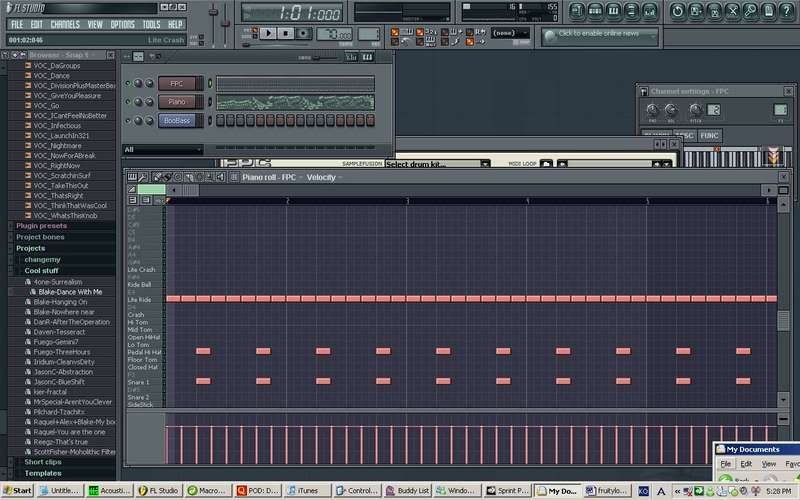Toggle the Piano channel select indicator
Screen dimensions: 800x500
click(209, 102)
